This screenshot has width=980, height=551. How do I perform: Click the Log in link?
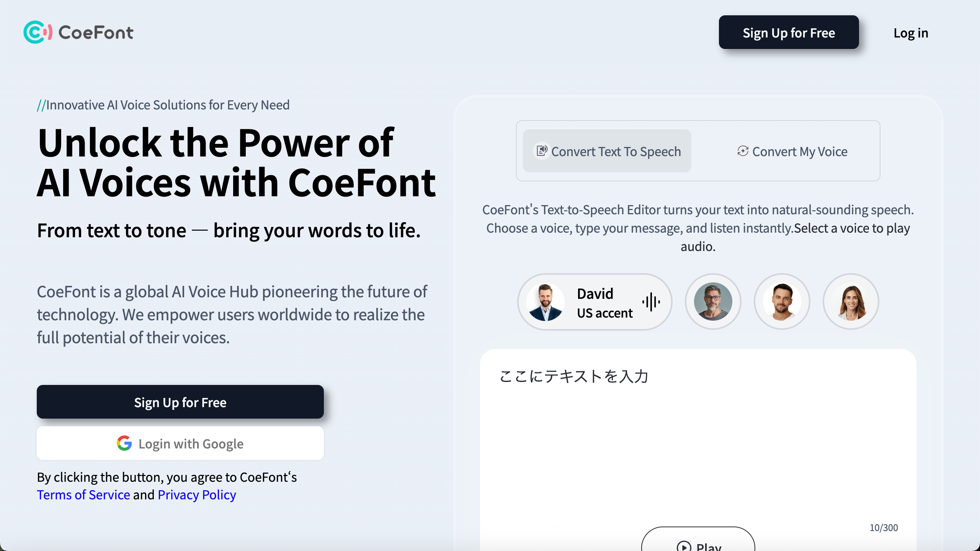pyautogui.click(x=911, y=33)
